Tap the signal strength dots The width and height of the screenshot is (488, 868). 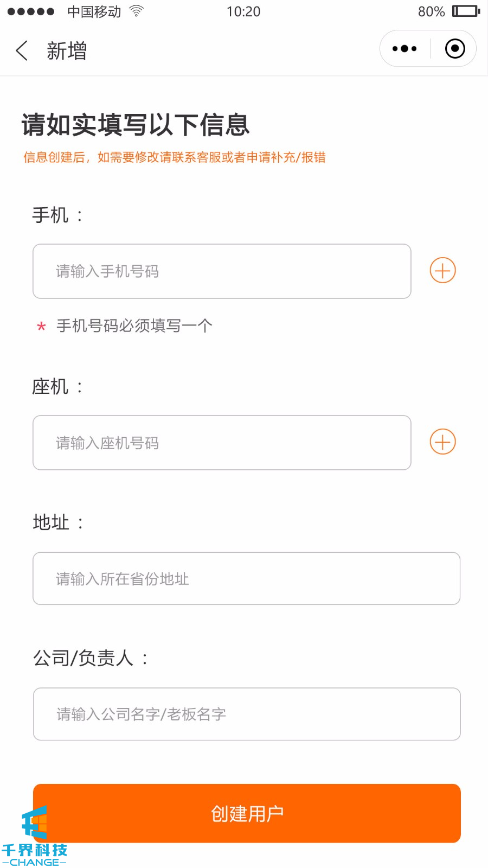point(31,11)
